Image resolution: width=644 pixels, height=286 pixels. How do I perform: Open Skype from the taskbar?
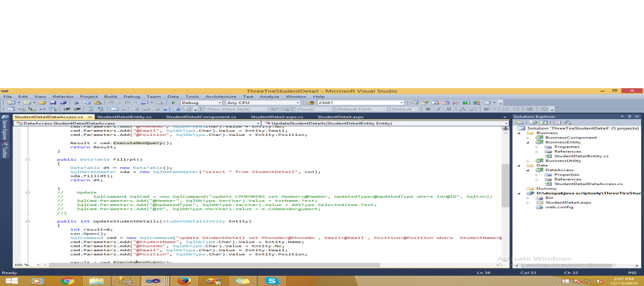pos(272,281)
